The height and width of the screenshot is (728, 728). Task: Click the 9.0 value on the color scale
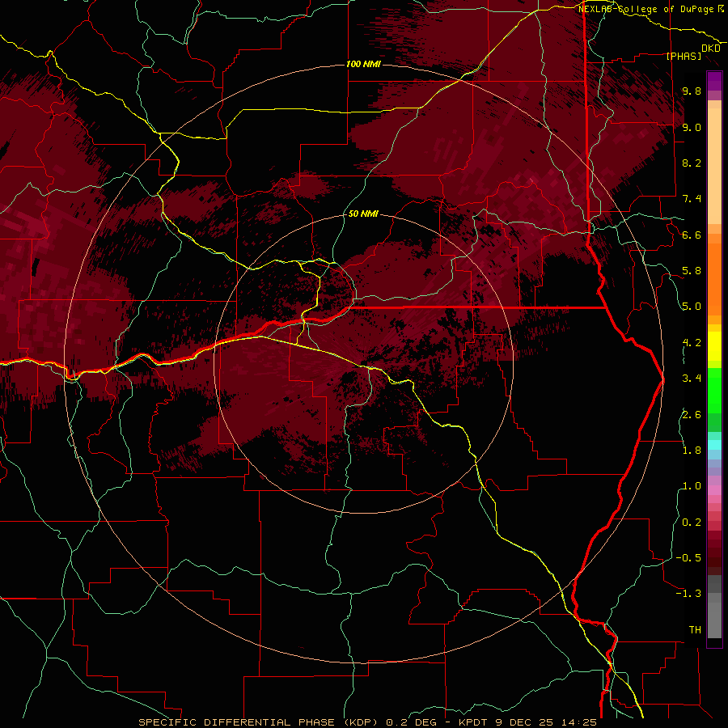[x=692, y=127]
